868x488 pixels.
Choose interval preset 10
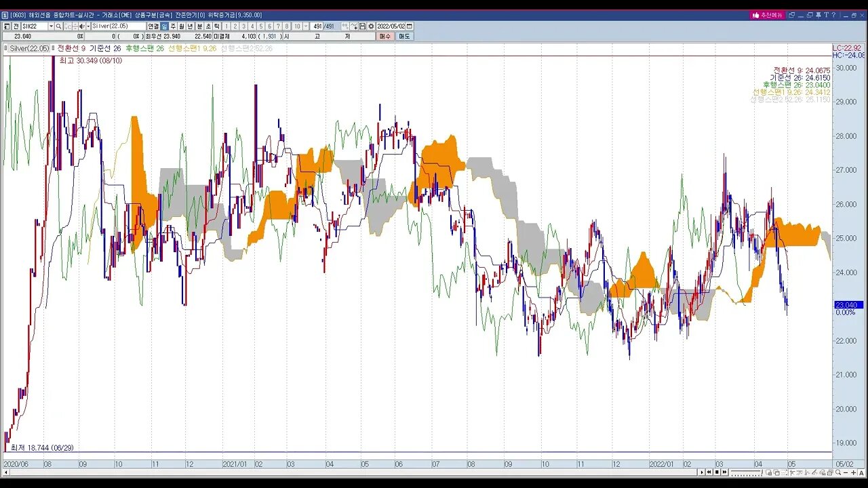(x=297, y=26)
